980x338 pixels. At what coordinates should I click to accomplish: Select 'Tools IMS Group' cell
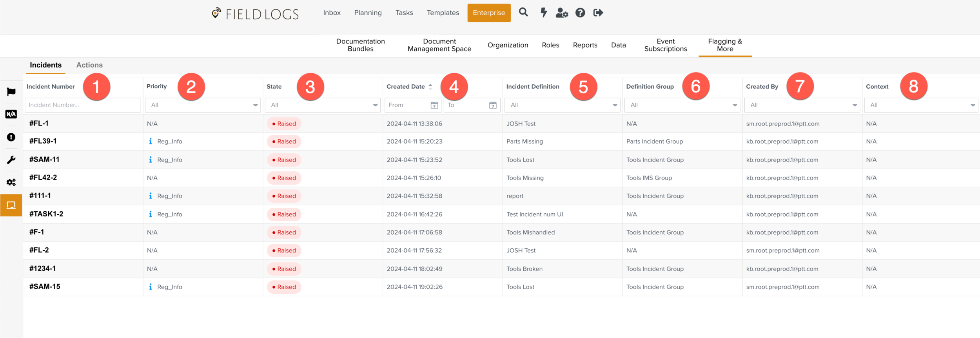649,178
